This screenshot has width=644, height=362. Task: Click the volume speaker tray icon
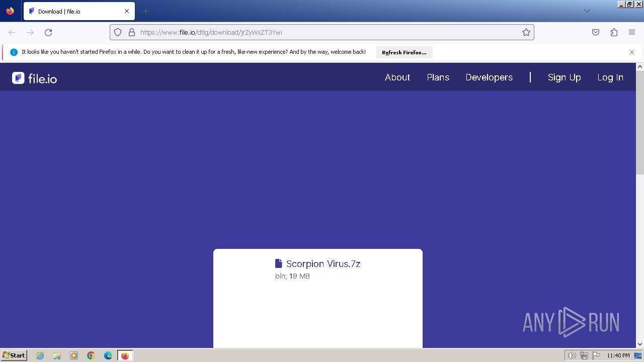coord(572,355)
